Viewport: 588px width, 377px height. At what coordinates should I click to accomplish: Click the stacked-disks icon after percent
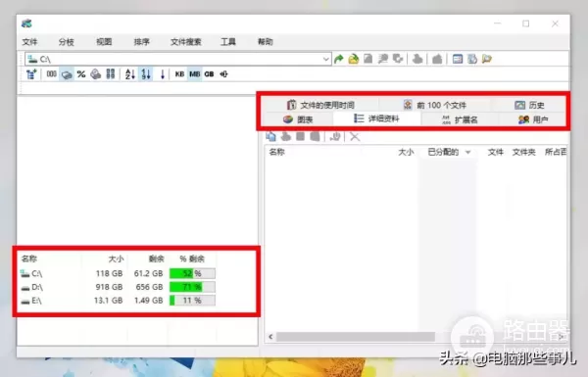coord(96,74)
